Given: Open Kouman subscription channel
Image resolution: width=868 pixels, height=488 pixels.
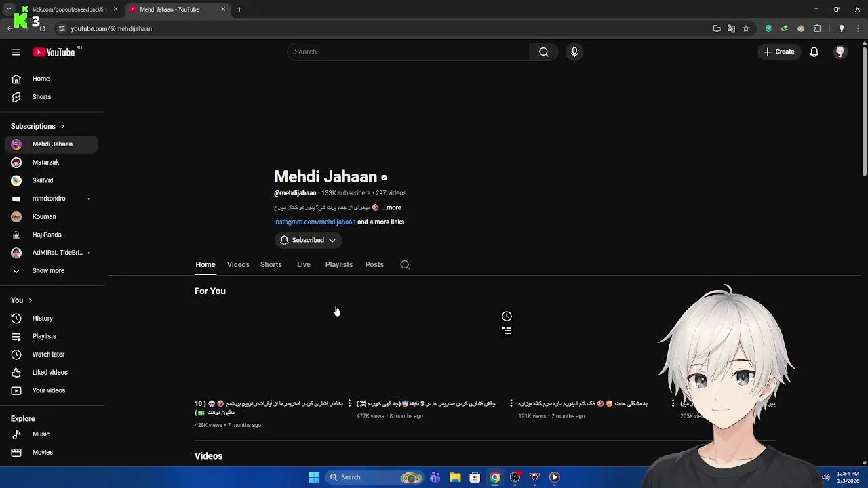Looking at the screenshot, I should [52, 217].
